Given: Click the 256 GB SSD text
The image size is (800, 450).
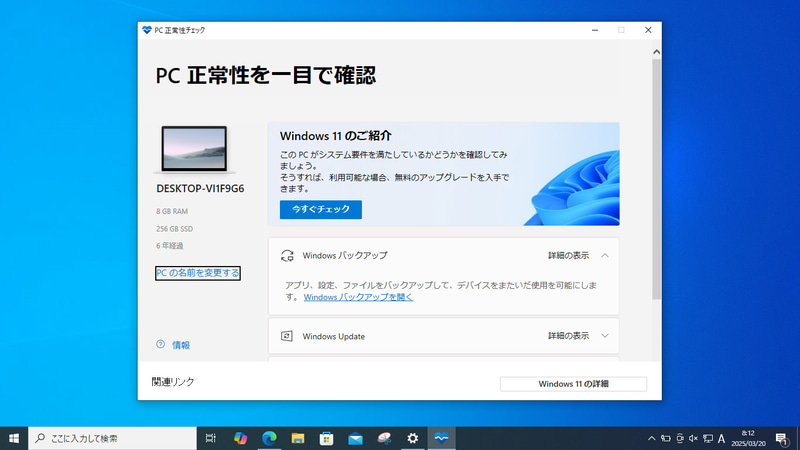Looking at the screenshot, I should [174, 229].
